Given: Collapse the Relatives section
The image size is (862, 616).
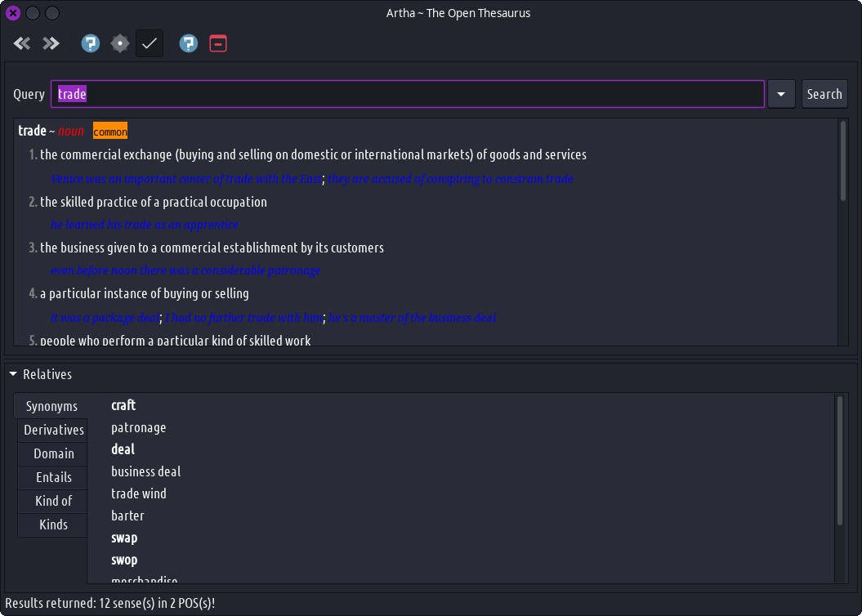Looking at the screenshot, I should click(x=14, y=374).
